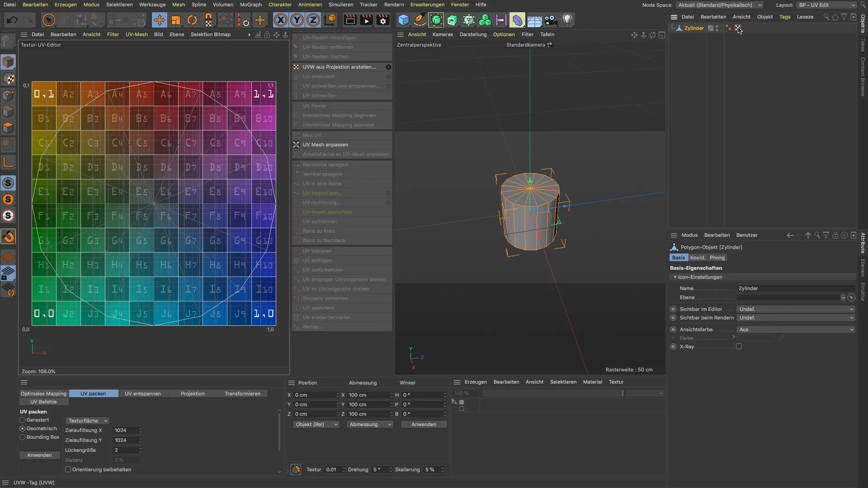This screenshot has width=868, height=488.
Task: Open the deformer bend icon
Action: pyautogui.click(x=518, y=20)
